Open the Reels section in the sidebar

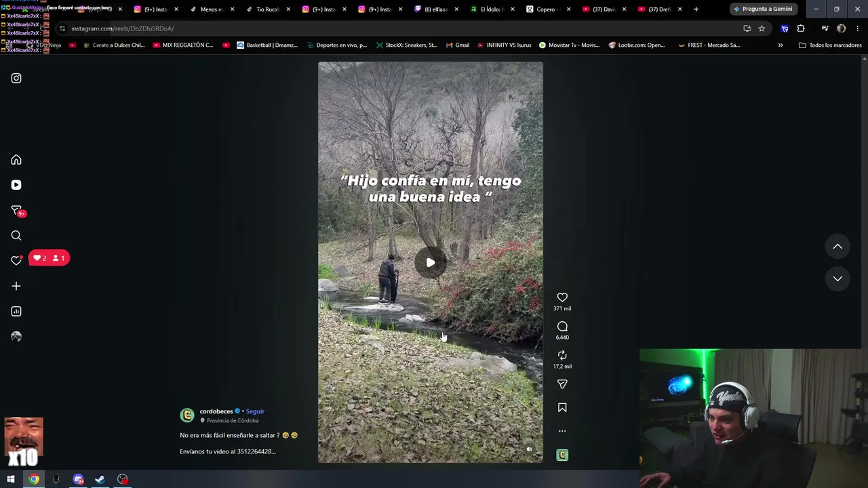tap(16, 185)
